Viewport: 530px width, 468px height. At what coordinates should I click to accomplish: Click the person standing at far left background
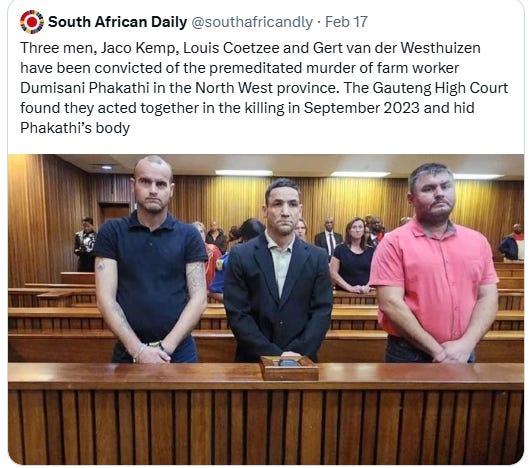[x=85, y=245]
